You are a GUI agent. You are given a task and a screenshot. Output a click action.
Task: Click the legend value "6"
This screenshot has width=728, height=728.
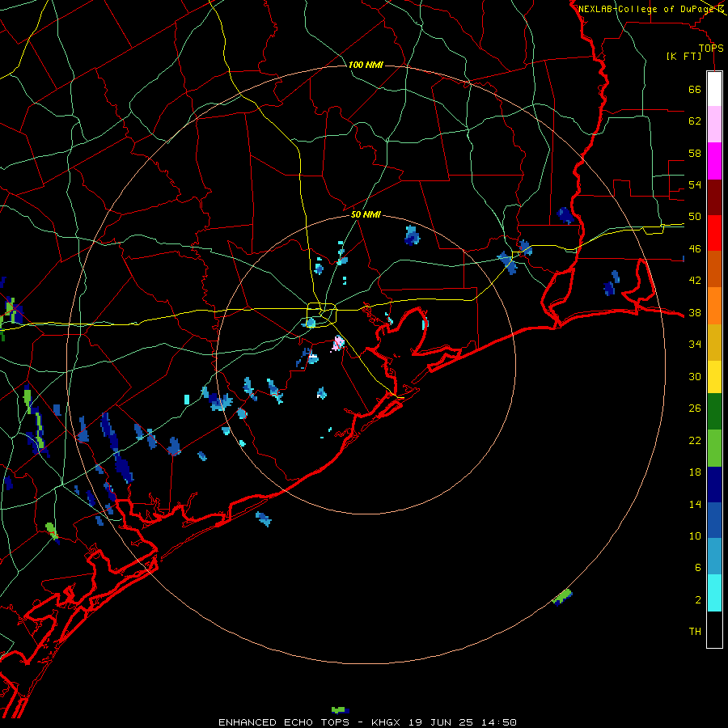click(x=698, y=567)
